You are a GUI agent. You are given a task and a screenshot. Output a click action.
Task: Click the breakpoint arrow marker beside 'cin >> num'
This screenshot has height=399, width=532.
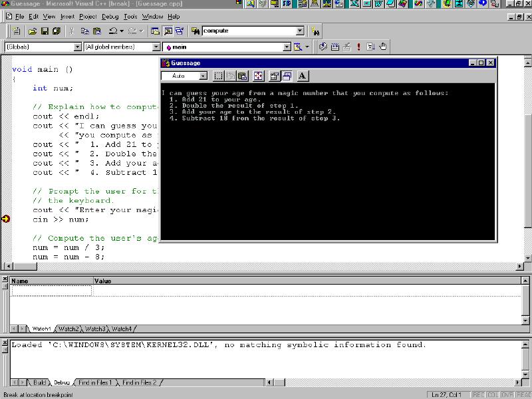[5, 219]
